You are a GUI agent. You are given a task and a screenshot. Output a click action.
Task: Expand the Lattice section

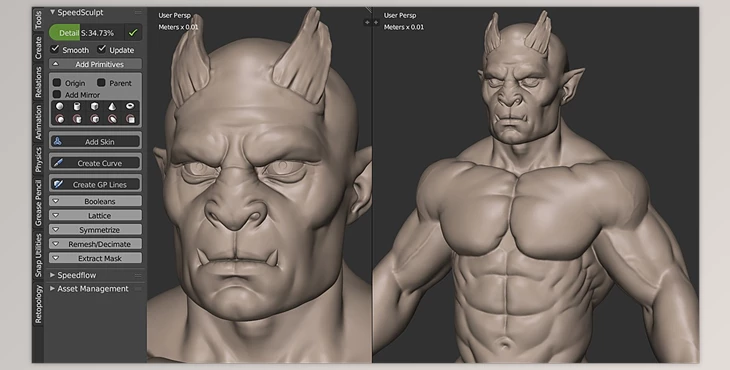point(95,215)
